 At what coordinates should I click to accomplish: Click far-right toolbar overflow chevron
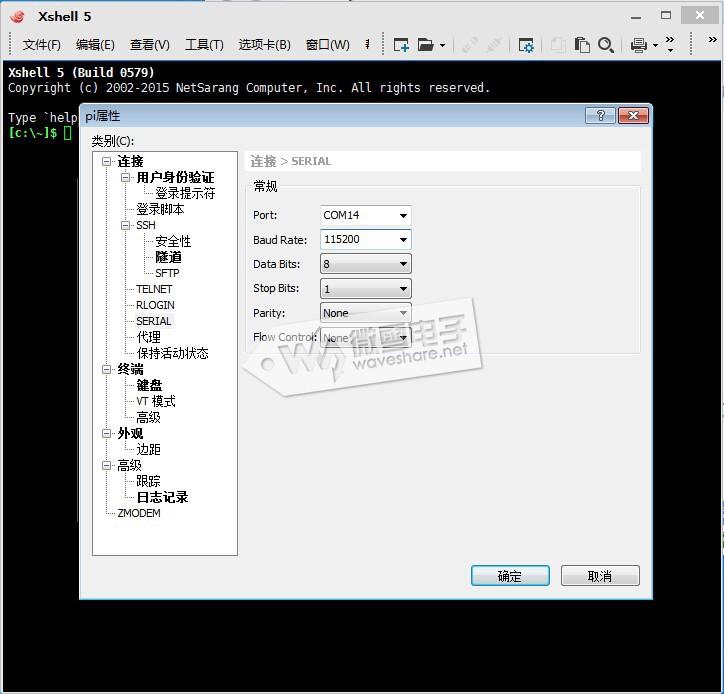coord(712,40)
